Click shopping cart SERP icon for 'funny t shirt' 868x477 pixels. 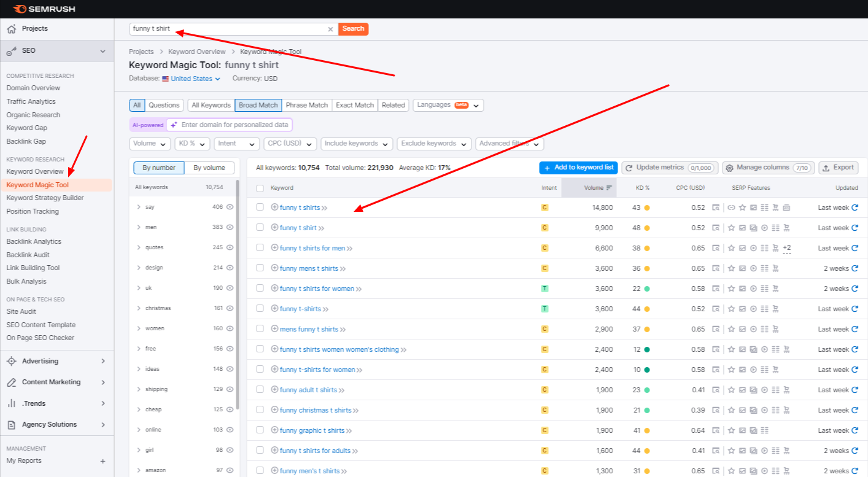[785, 228]
